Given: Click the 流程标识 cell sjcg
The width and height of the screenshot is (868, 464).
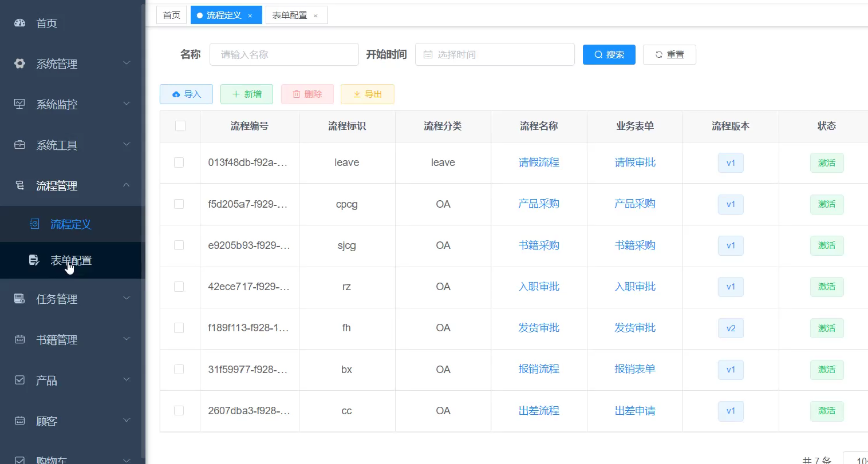Looking at the screenshot, I should click(347, 245).
